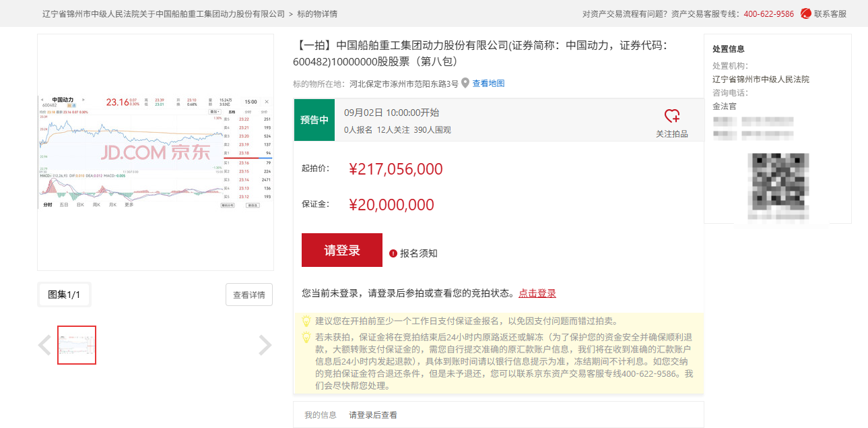Go to previous image with the left arrow
Screen dimensions: 868x428
point(44,345)
